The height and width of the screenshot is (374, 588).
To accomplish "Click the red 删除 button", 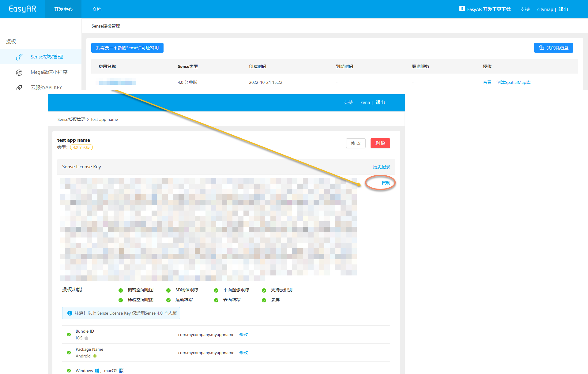I will point(380,143).
